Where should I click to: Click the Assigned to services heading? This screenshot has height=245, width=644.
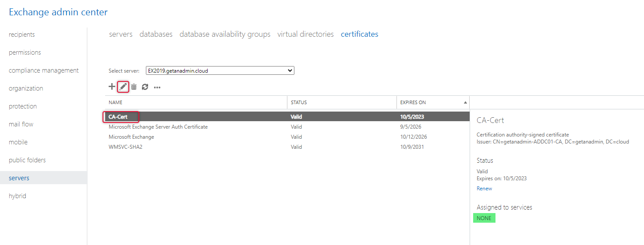504,207
